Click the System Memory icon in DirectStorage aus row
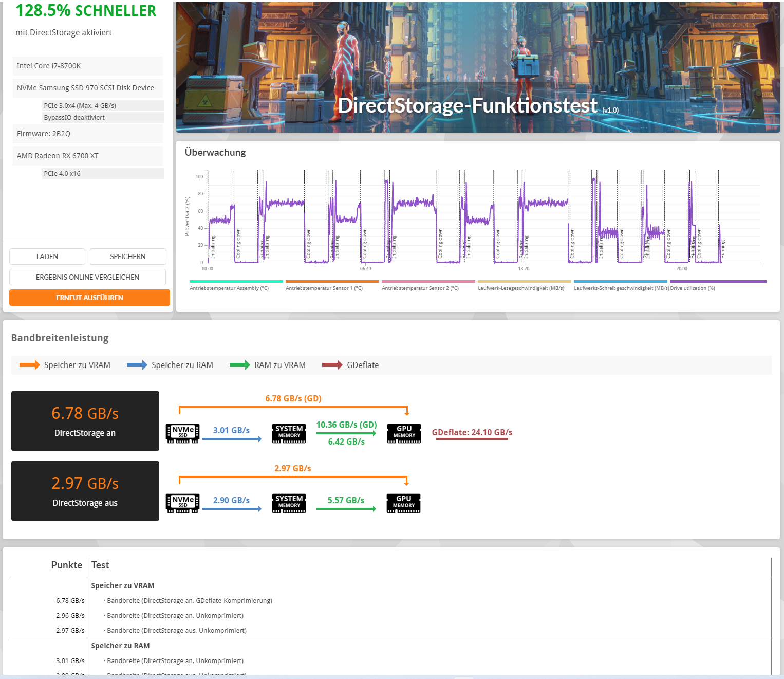Viewport: 784px width, 679px height. pyautogui.click(x=289, y=503)
